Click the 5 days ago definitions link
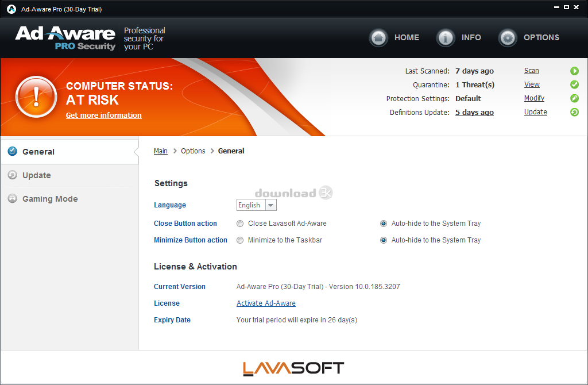 pos(474,112)
